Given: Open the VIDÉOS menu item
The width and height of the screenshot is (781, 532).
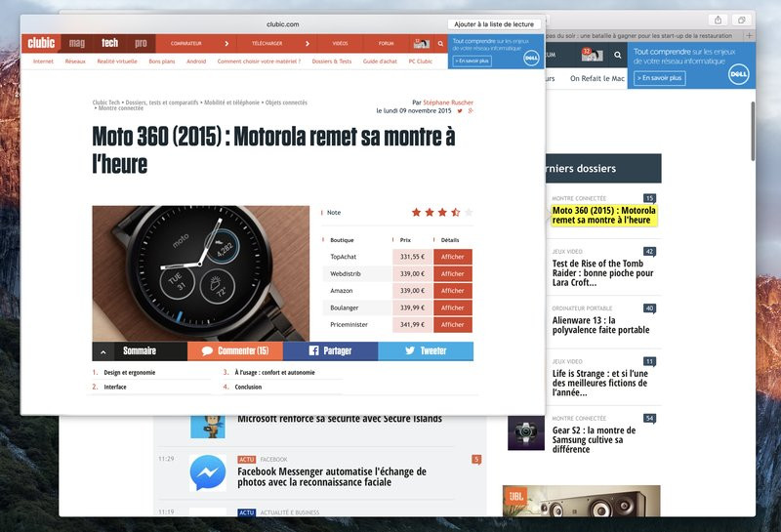Looking at the screenshot, I should 340,43.
